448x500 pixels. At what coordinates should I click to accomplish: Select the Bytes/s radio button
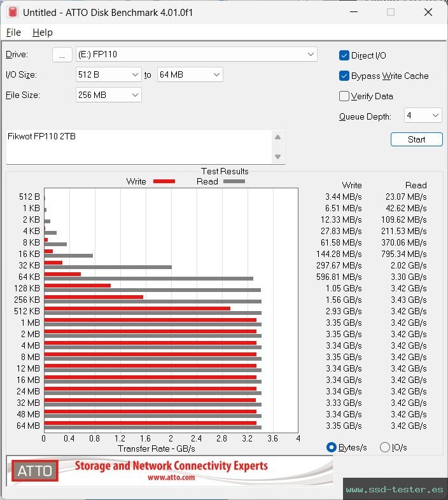click(x=332, y=447)
